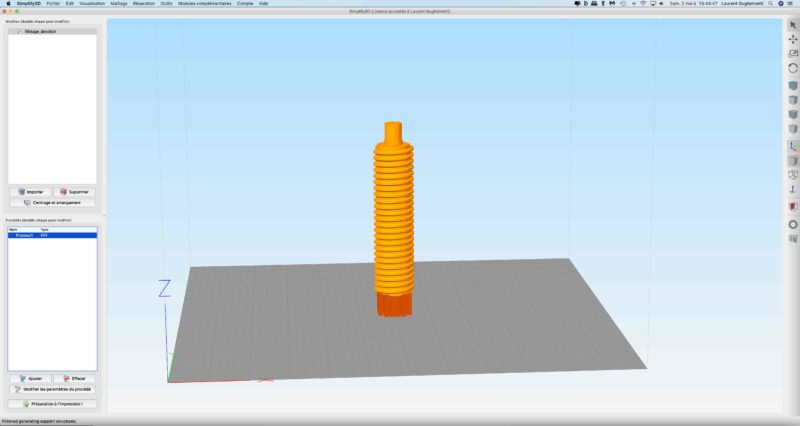
Task: Click the gear settings icon in right toolbar
Action: 793,224
